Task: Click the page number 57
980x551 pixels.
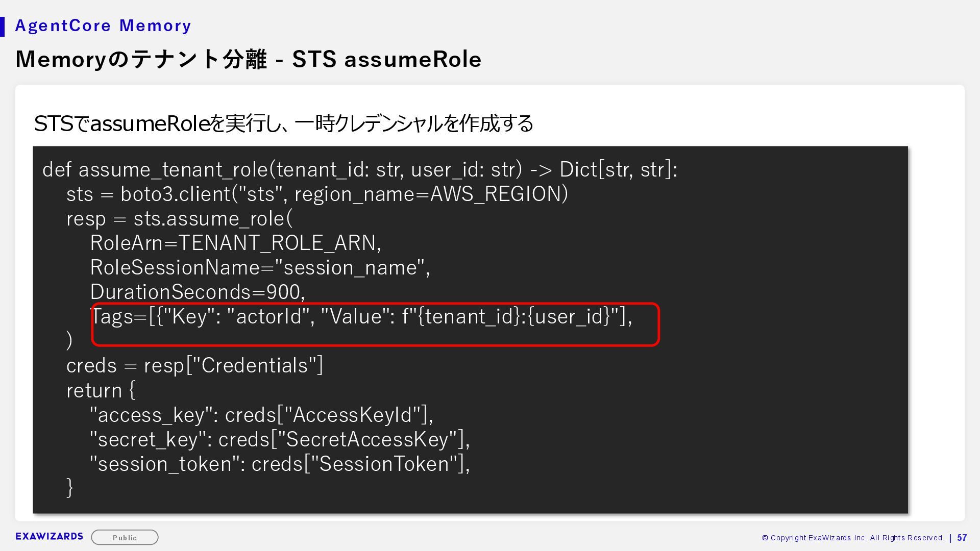Action: 962,538
